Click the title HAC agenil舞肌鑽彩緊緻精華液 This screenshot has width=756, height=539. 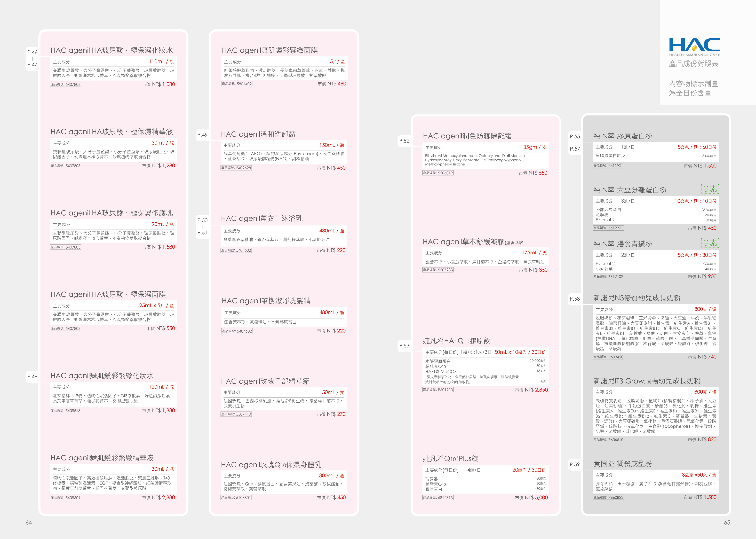[102, 458]
